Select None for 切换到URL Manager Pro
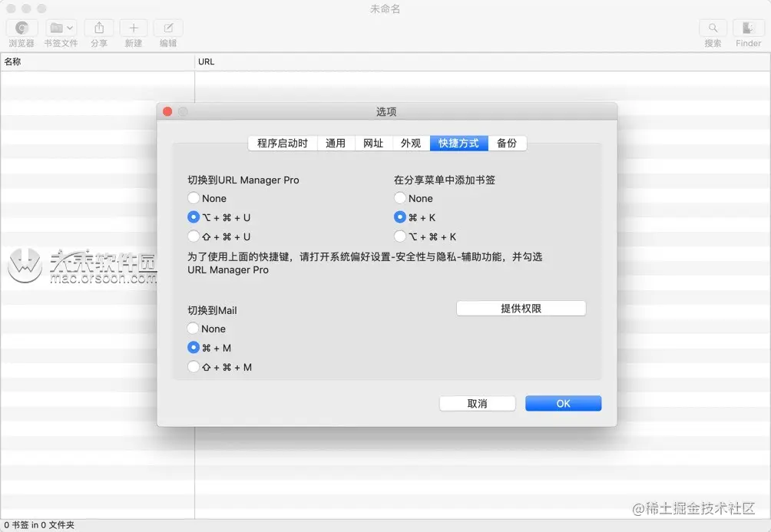 [194, 198]
